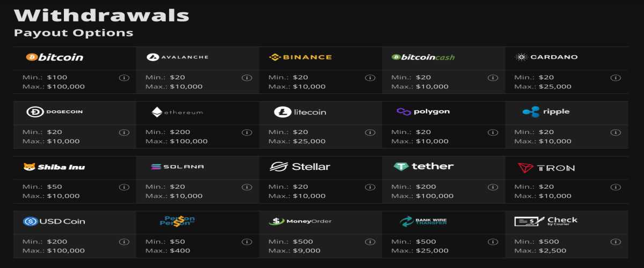644x268 pixels.
Task: Choose the Polygon withdrawal option
Action: click(x=423, y=112)
